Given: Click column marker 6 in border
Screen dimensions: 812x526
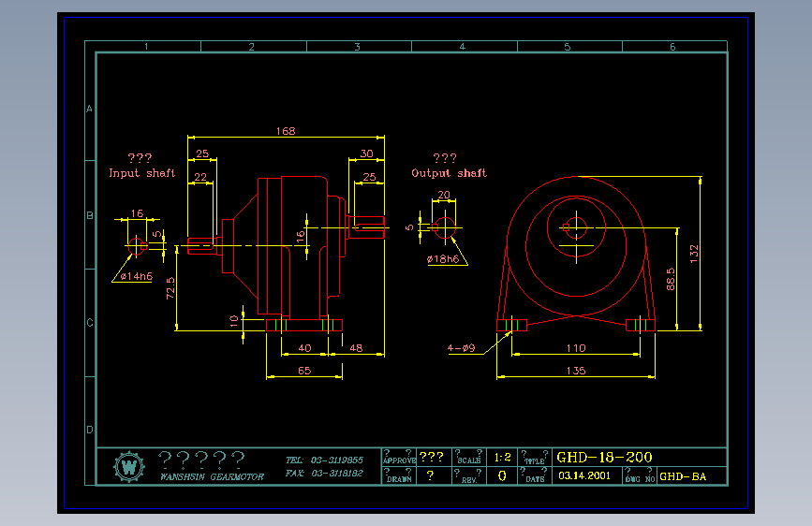Looking at the screenshot, I should 672,47.
